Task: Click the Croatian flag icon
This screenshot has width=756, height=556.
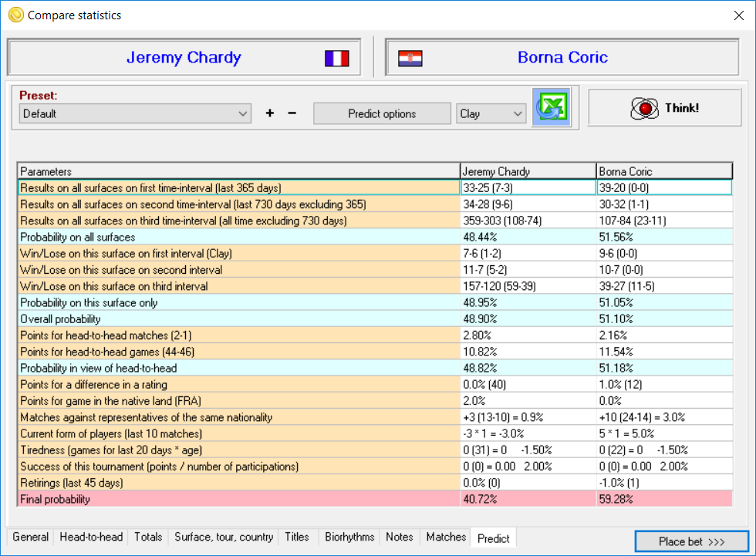Action: coord(410,59)
